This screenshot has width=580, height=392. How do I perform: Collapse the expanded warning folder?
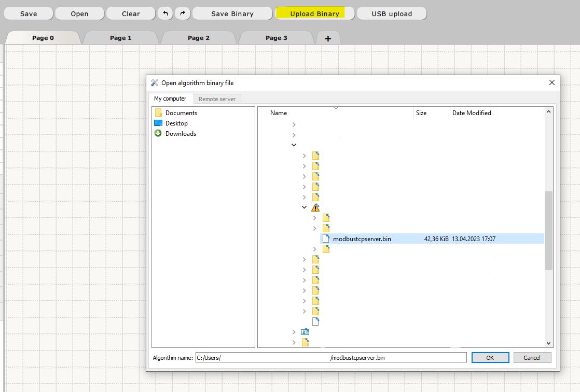pos(305,207)
